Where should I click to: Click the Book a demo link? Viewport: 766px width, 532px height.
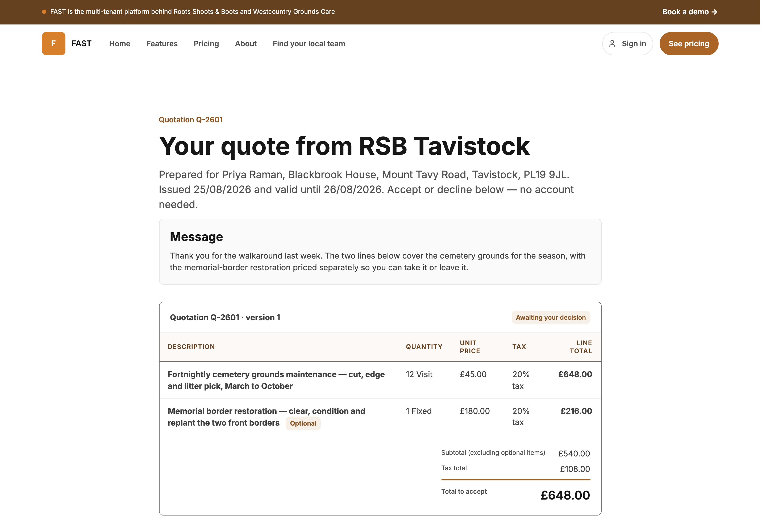[689, 12]
